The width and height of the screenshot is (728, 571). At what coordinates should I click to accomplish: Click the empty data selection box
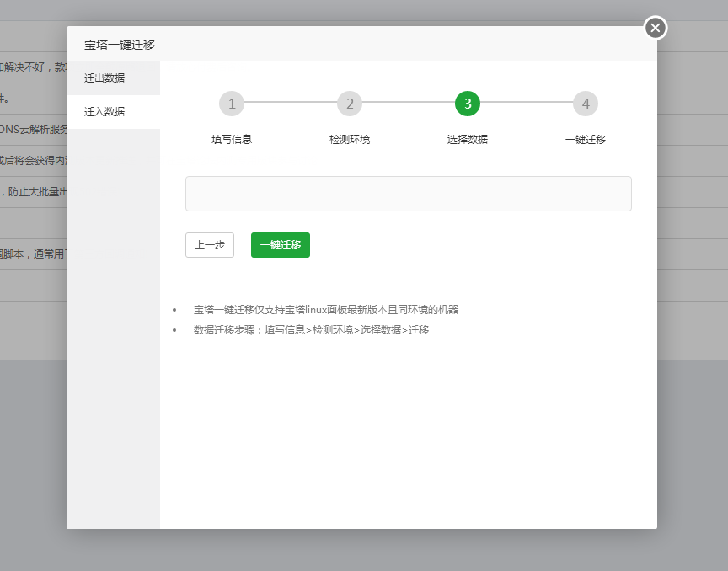pyautogui.click(x=409, y=194)
